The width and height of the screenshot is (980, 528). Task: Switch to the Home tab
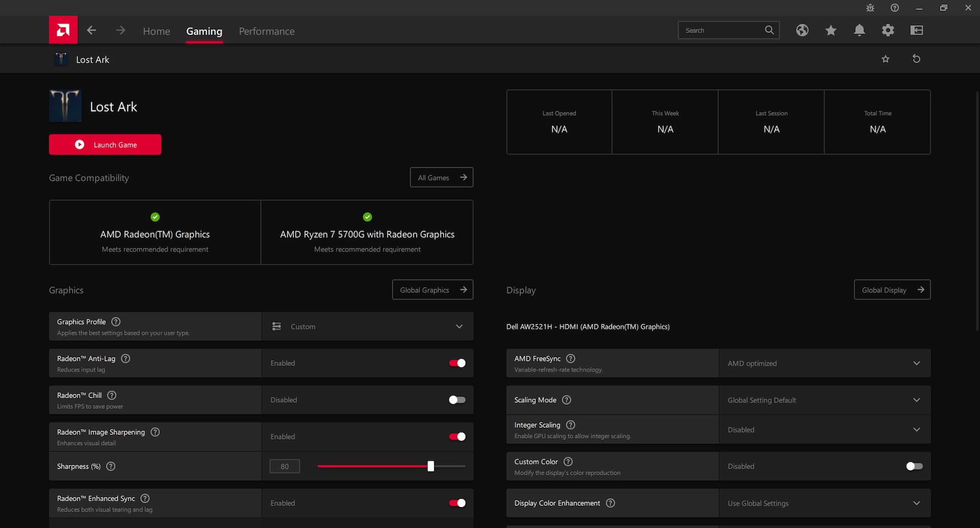pyautogui.click(x=156, y=31)
